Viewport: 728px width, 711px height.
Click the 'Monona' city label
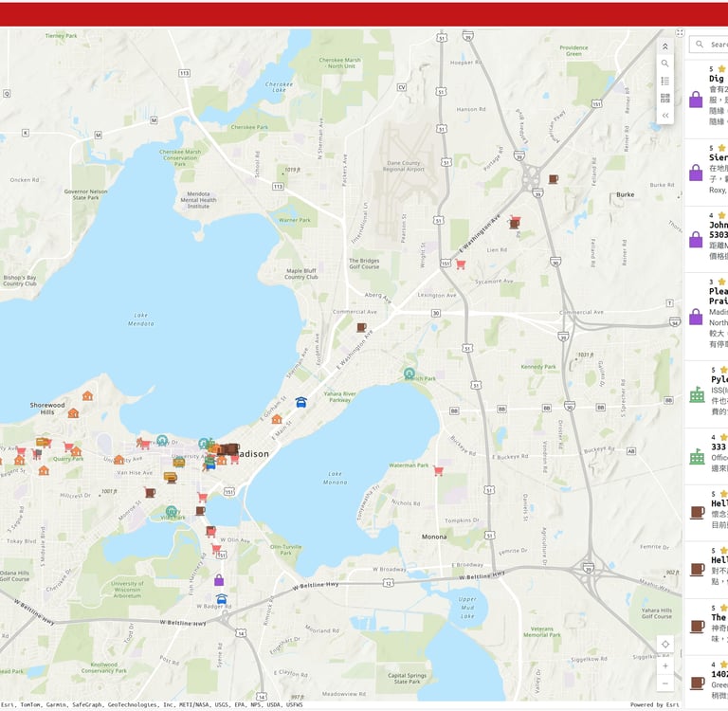(x=434, y=537)
